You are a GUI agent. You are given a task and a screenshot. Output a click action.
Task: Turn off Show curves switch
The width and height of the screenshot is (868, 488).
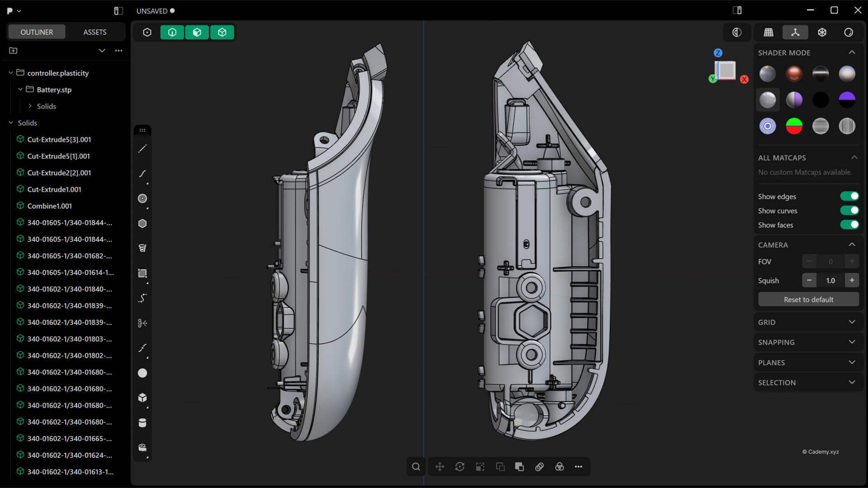click(849, 211)
